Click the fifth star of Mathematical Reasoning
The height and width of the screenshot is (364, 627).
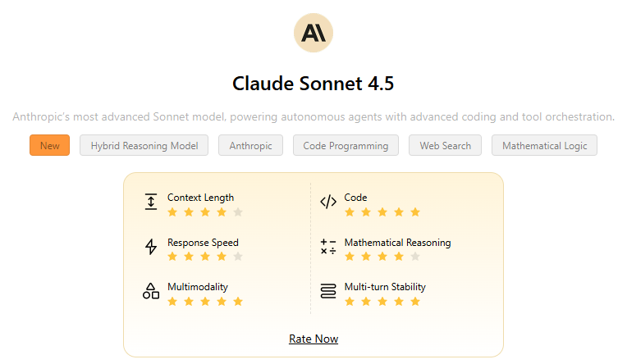tap(415, 257)
